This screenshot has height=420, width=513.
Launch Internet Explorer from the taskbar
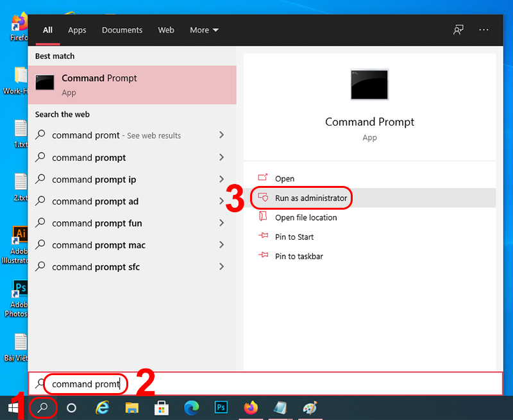click(102, 408)
